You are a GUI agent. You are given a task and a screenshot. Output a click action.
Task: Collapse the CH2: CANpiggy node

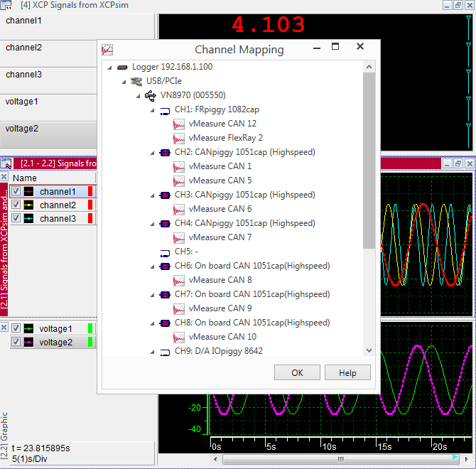[x=153, y=153]
